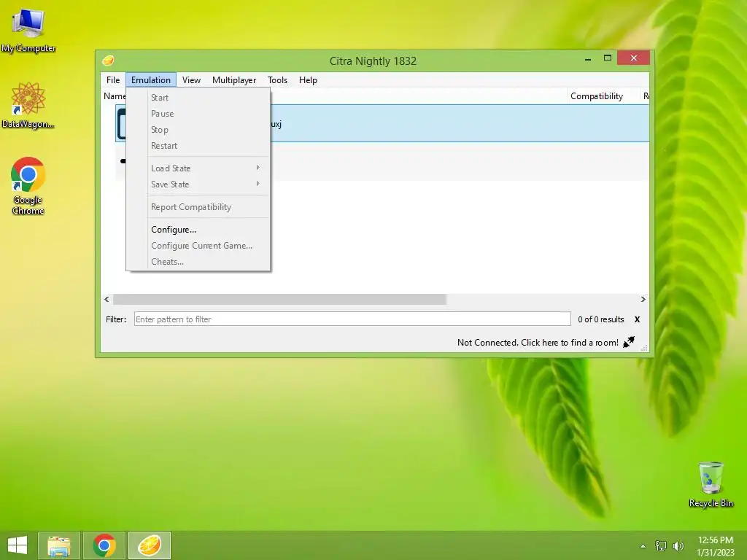Image resolution: width=747 pixels, height=560 pixels.
Task: Open Chrome from the taskbar
Action: [104, 545]
